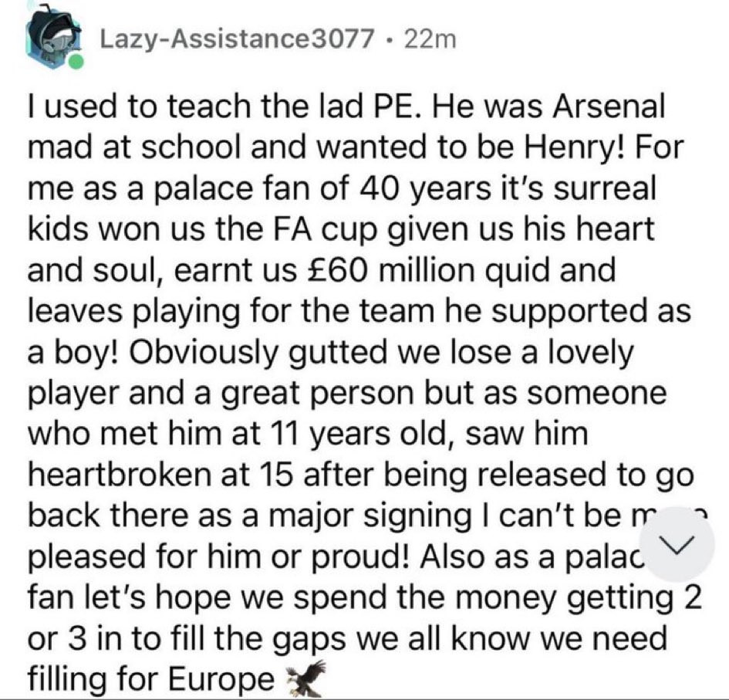Open LazyAssistance3077's avatar profile picture

(x=55, y=38)
